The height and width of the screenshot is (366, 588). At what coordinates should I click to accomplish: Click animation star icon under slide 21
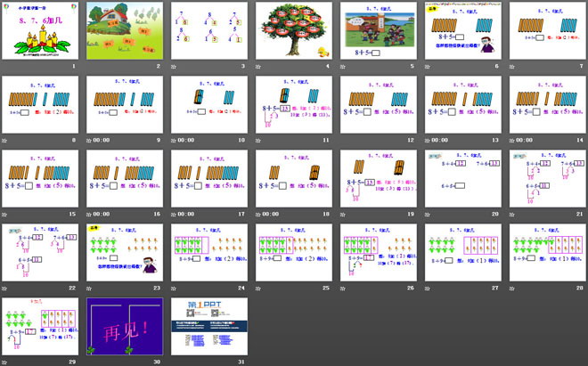click(x=511, y=214)
